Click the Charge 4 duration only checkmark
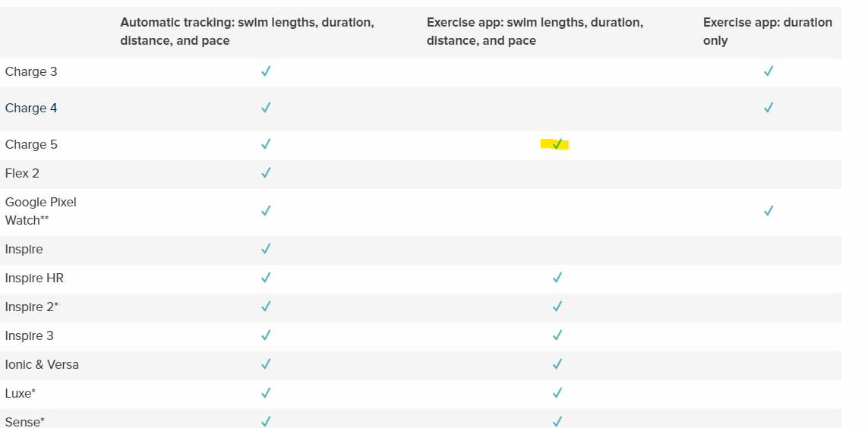 pyautogui.click(x=769, y=108)
